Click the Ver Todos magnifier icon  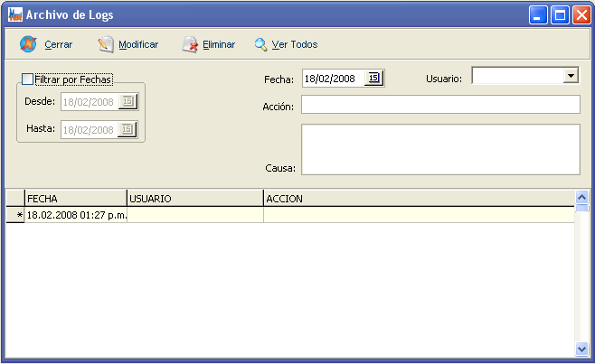pos(260,44)
